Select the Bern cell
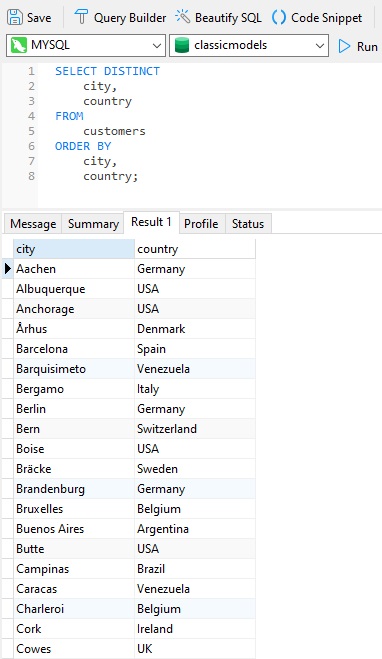This screenshot has height=659, width=382. (x=74, y=429)
